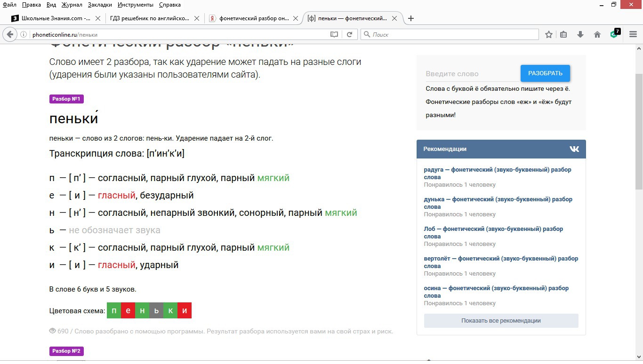Open the Инструменты menu
This screenshot has height=364, width=643.
click(x=136, y=5)
